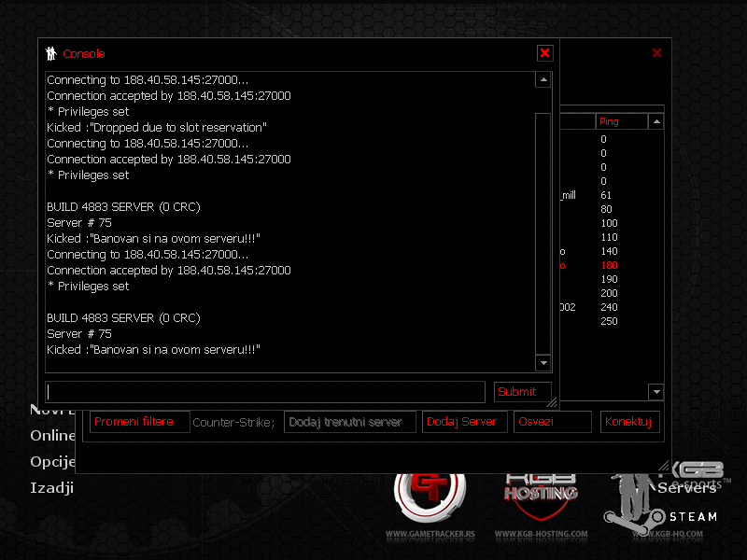Image resolution: width=747 pixels, height=560 pixels.
Task: Close the server browser window
Action: pos(656,53)
